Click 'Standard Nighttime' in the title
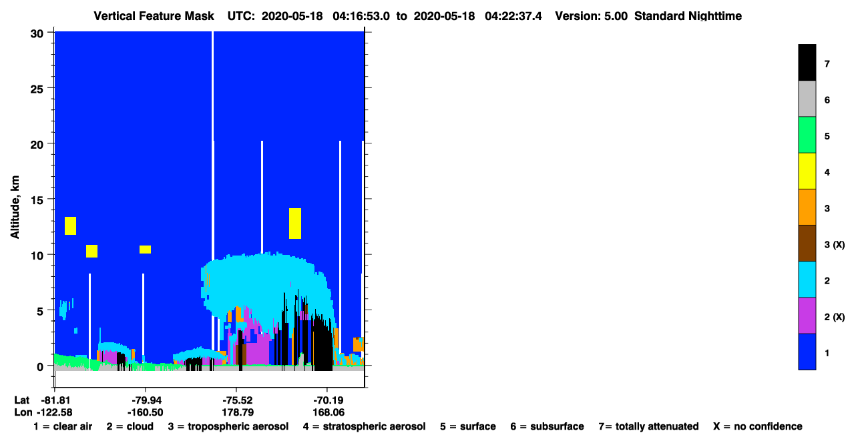868x445 pixels. [x=688, y=16]
